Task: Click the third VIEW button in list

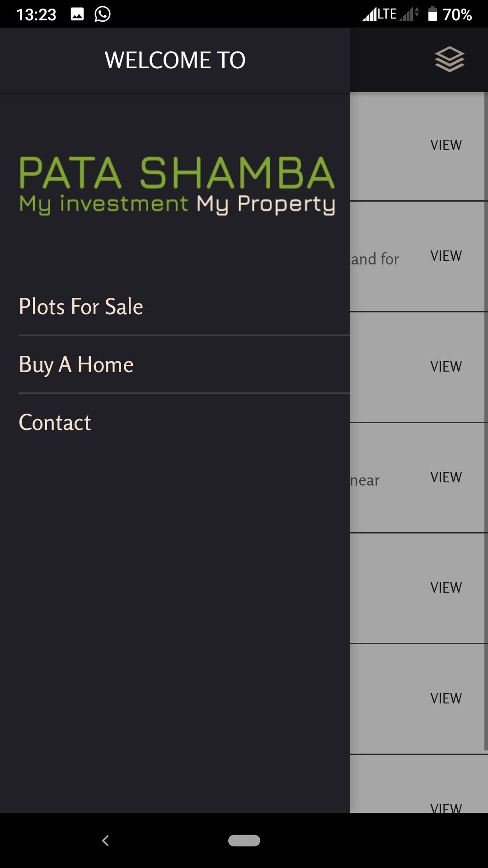Action: (x=446, y=367)
